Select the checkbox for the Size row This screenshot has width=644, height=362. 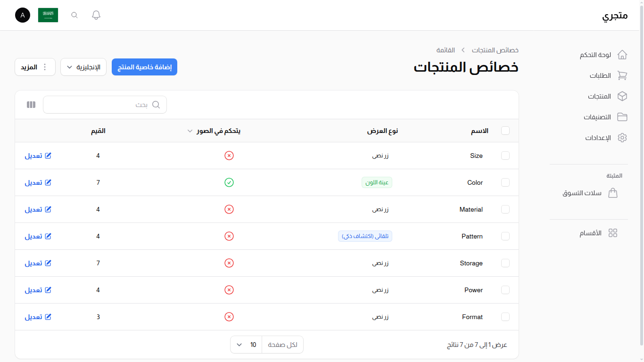click(505, 156)
